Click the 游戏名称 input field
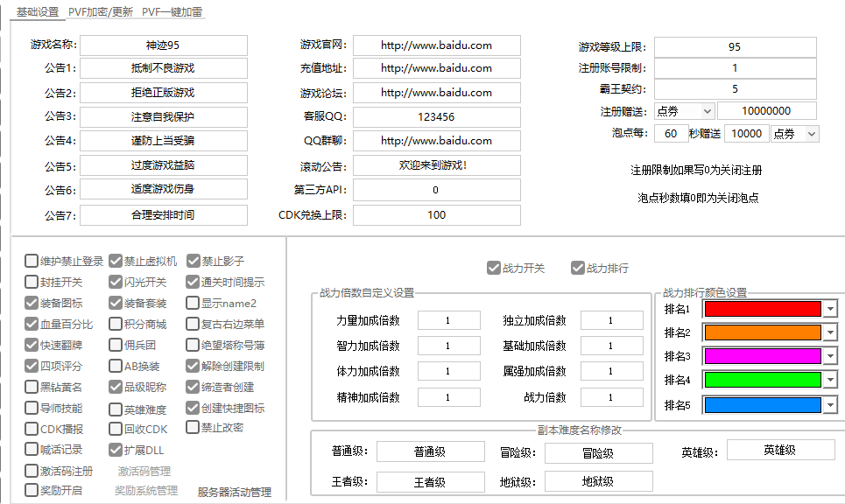Image resolution: width=845 pixels, height=504 pixels. pos(164,45)
